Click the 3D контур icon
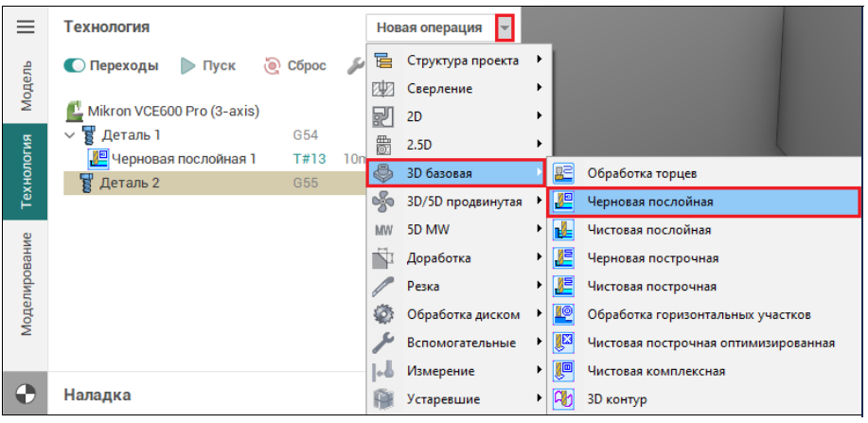This screenshot has width=868, height=423. 564,399
